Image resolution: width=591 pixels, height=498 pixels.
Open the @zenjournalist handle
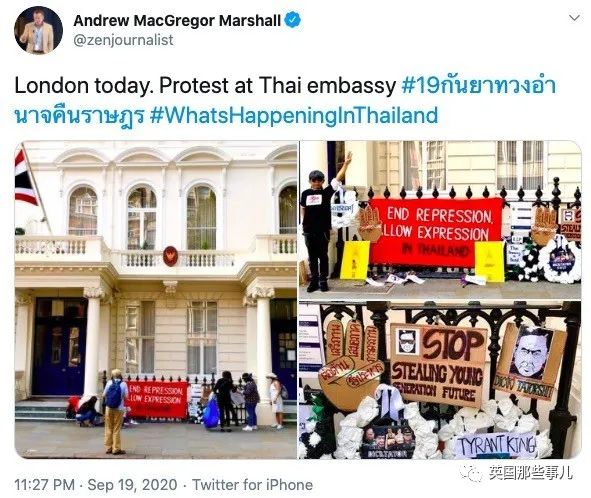click(123, 40)
